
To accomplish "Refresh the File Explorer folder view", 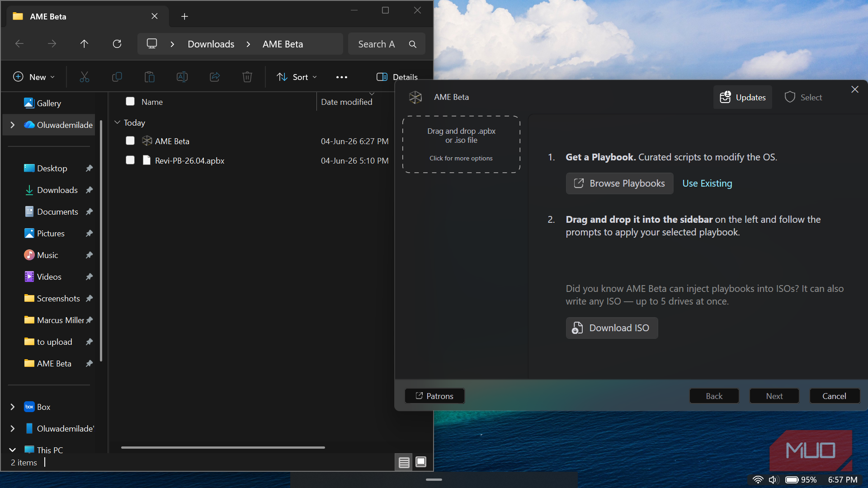I will pyautogui.click(x=117, y=44).
